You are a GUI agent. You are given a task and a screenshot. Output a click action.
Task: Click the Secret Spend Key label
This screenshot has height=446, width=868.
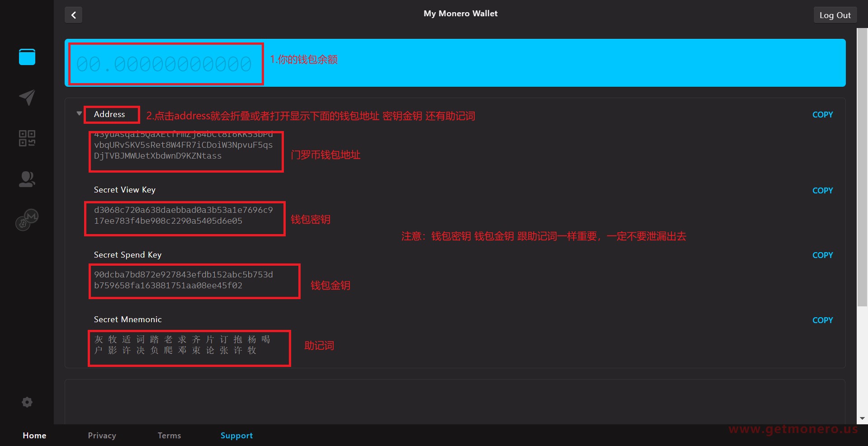pyautogui.click(x=127, y=255)
